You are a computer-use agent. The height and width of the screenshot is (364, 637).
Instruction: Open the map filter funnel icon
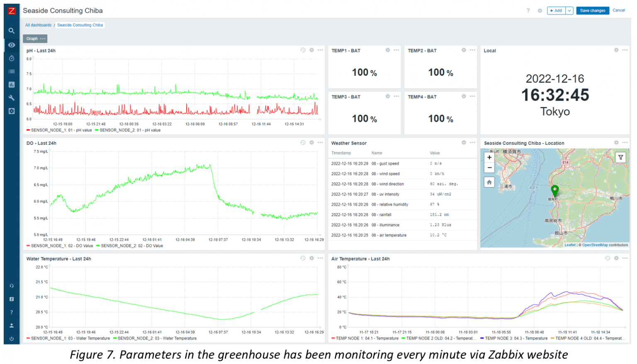(x=620, y=158)
